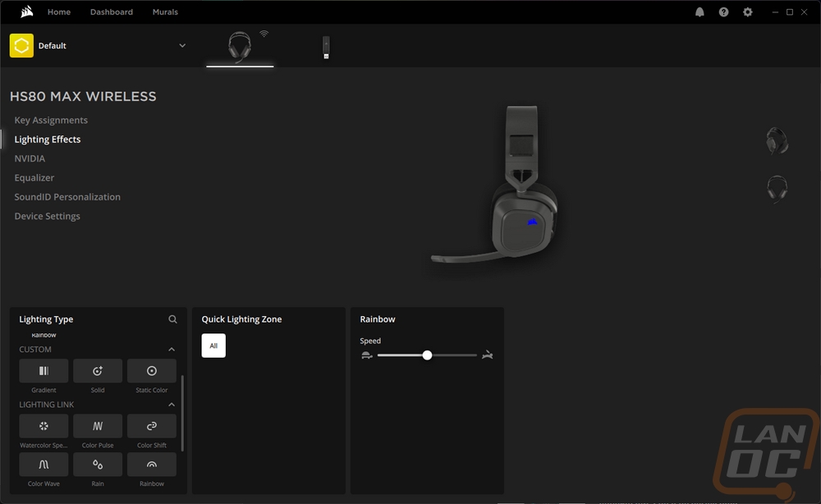821x504 pixels.
Task: Open the Murals tab
Action: 165,12
